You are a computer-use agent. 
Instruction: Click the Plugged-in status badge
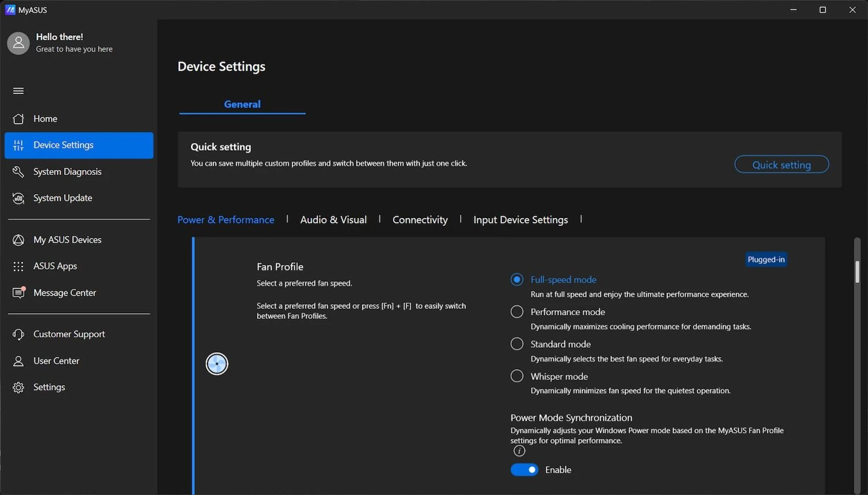766,259
